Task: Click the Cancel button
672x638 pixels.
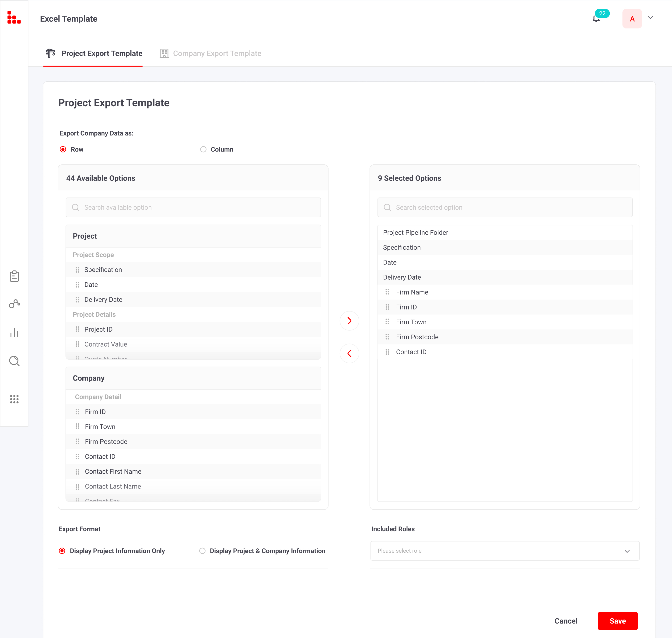Action: point(566,621)
